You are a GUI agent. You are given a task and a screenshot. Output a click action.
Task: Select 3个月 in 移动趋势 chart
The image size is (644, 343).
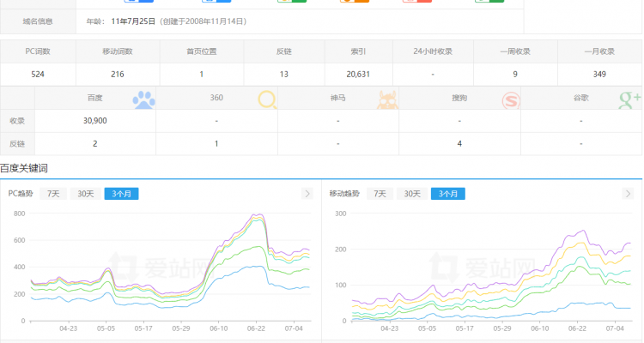coord(448,194)
